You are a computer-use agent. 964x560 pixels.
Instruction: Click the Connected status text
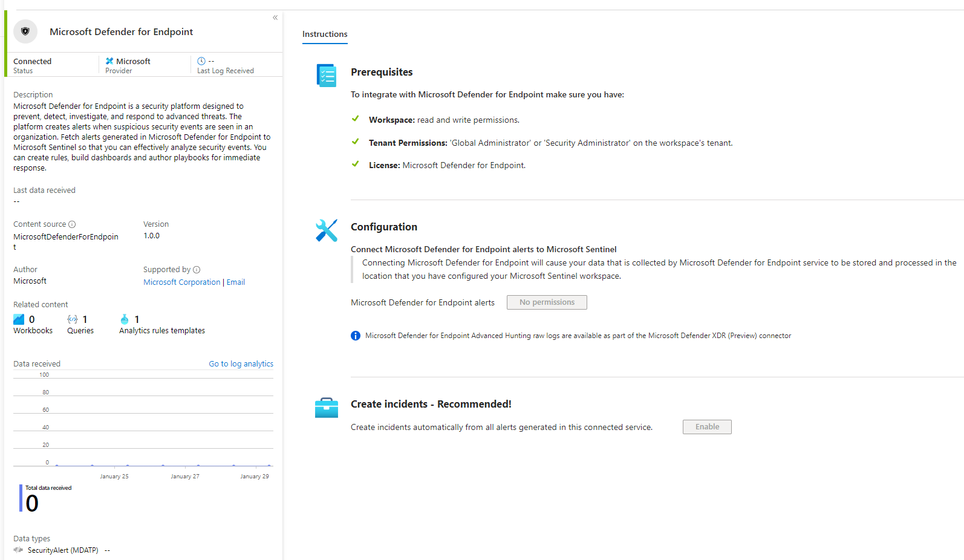33,62
